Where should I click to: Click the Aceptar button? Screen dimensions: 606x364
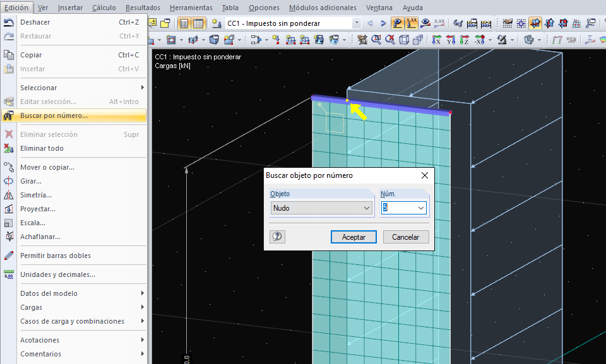[x=353, y=237]
